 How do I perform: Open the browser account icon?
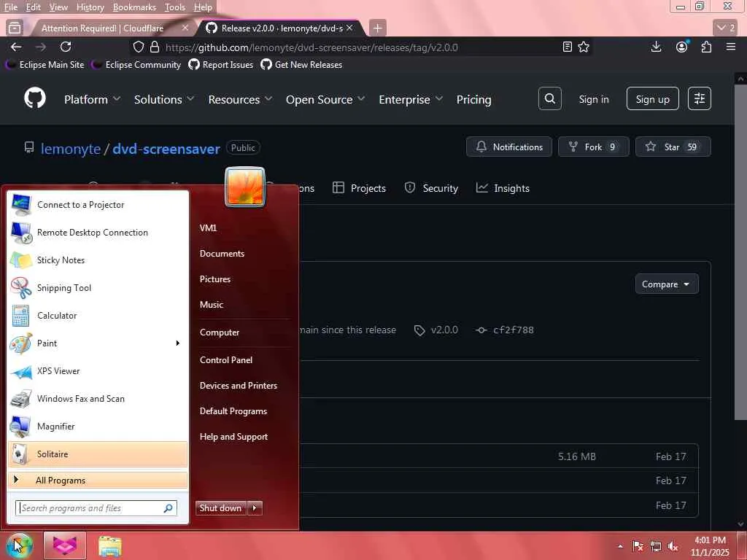click(x=682, y=47)
